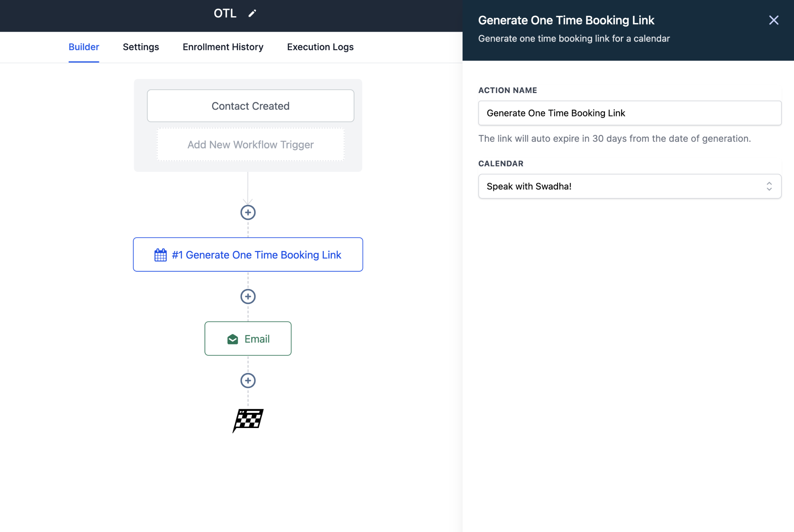Open the Execution Logs tab
Screen dimensions: 794x532
coord(320,47)
